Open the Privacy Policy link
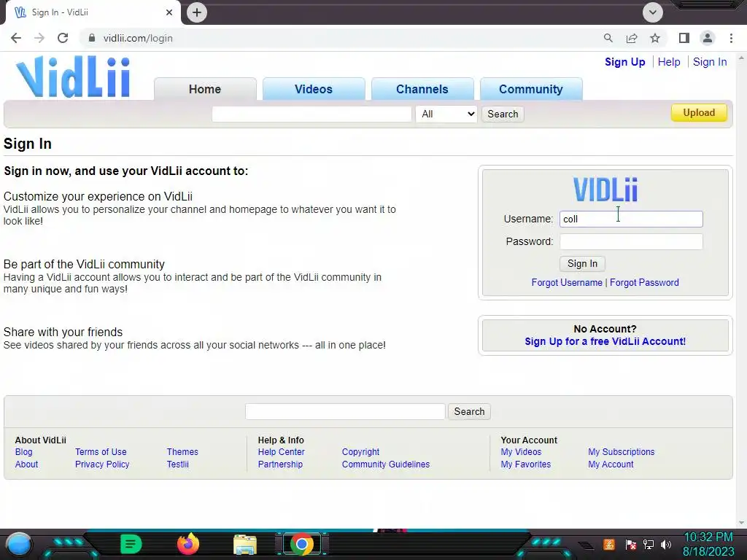 (x=102, y=464)
